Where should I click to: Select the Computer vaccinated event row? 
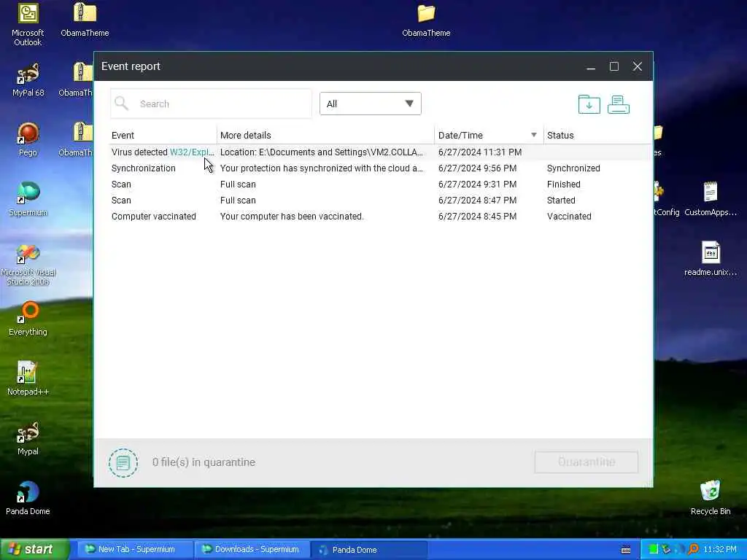[379, 216]
